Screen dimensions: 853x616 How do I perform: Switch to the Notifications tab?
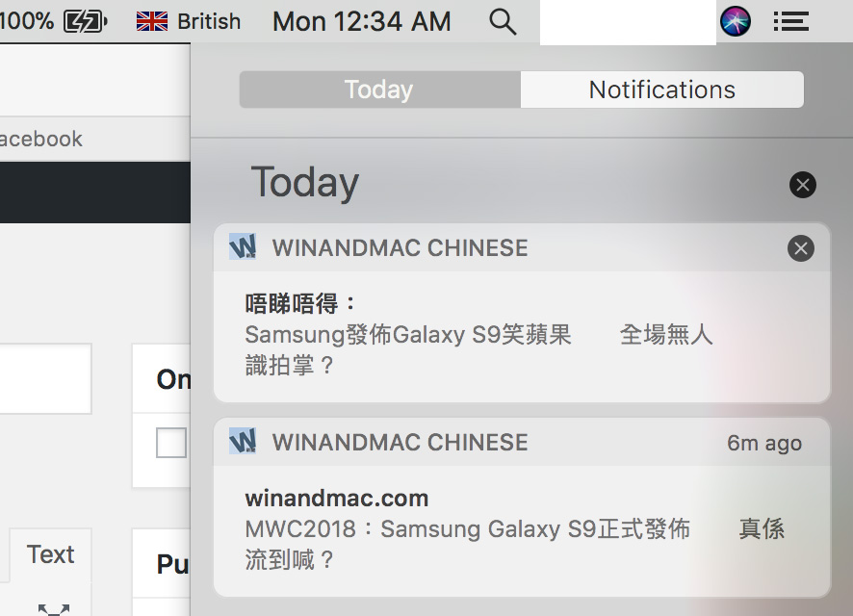[x=662, y=90]
